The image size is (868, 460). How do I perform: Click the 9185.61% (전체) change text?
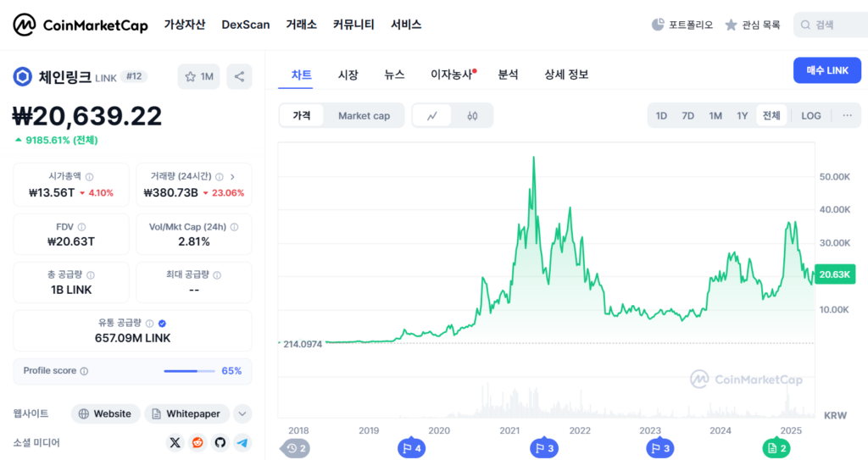pos(57,140)
